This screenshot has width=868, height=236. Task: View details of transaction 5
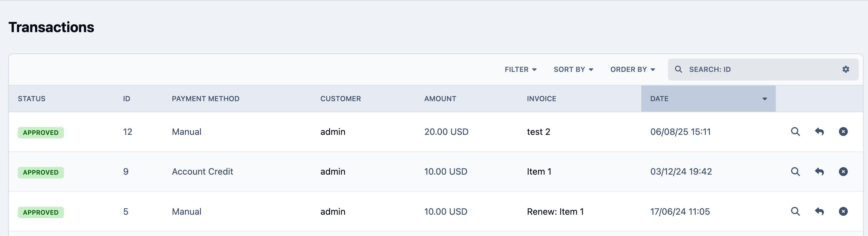coord(795,212)
